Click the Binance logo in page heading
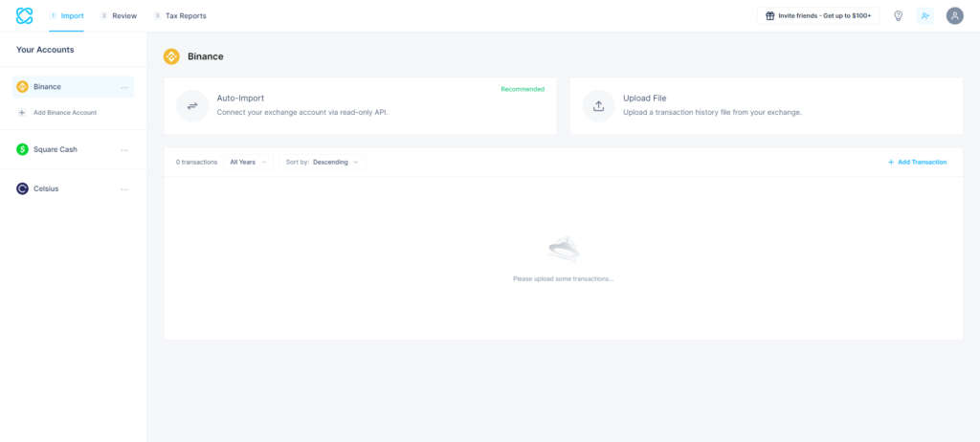Image resolution: width=980 pixels, height=442 pixels. 171,56
